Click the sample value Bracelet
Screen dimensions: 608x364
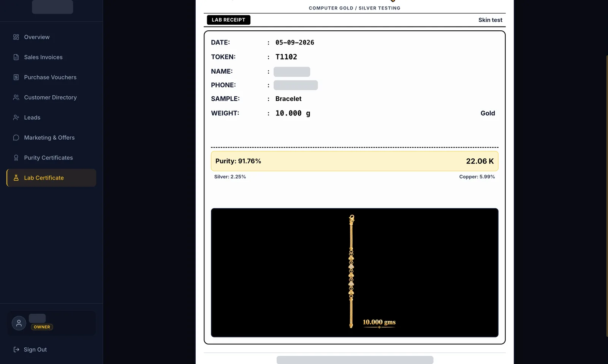click(288, 99)
